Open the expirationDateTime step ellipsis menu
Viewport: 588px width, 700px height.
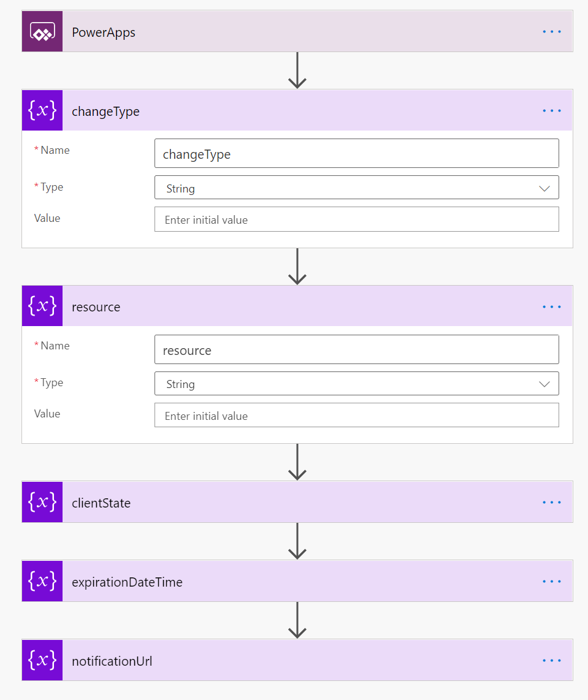point(552,581)
